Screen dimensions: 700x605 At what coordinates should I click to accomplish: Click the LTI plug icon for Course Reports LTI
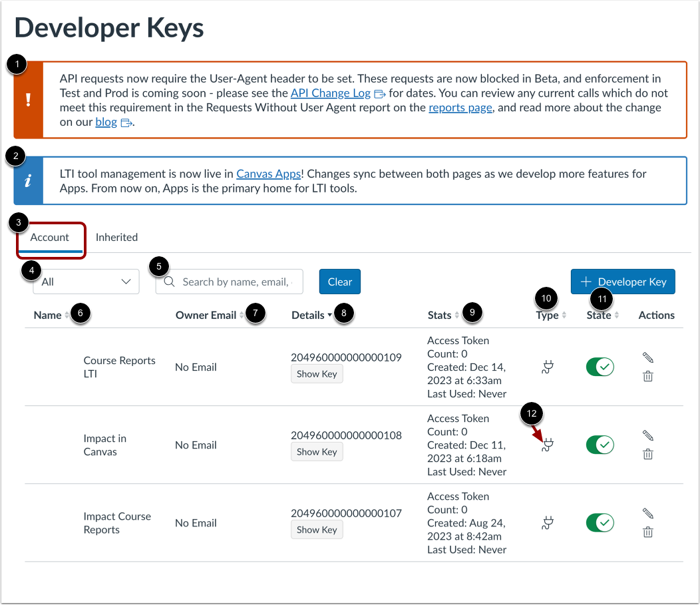coord(546,367)
